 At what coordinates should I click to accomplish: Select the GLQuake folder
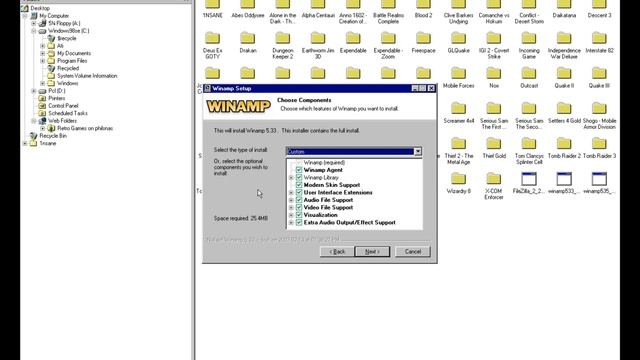(x=458, y=43)
